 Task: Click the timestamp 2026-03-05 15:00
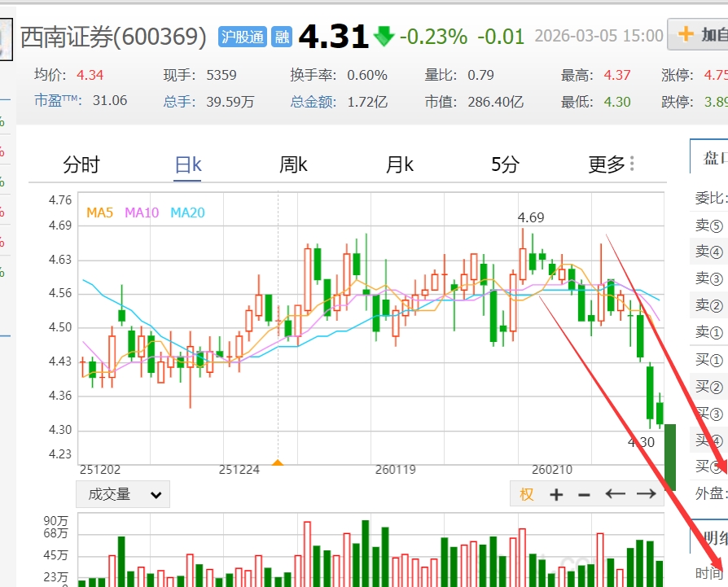[599, 36]
